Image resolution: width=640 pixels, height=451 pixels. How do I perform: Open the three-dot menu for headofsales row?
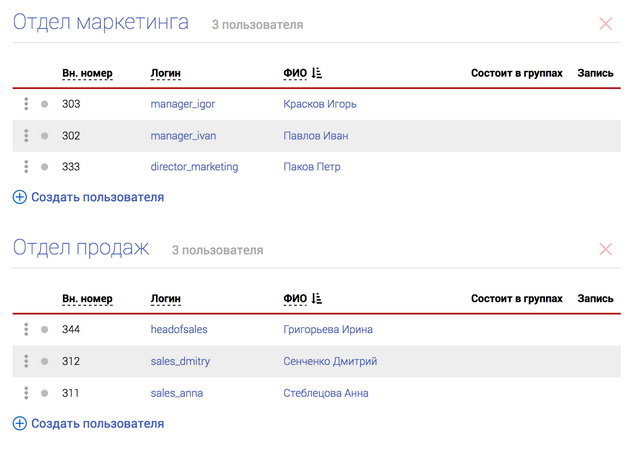[x=26, y=330]
